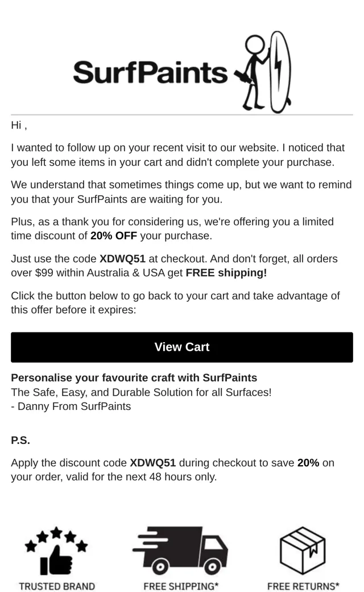Open the View Cart button
The width and height of the screenshot is (364, 592).
click(182, 347)
